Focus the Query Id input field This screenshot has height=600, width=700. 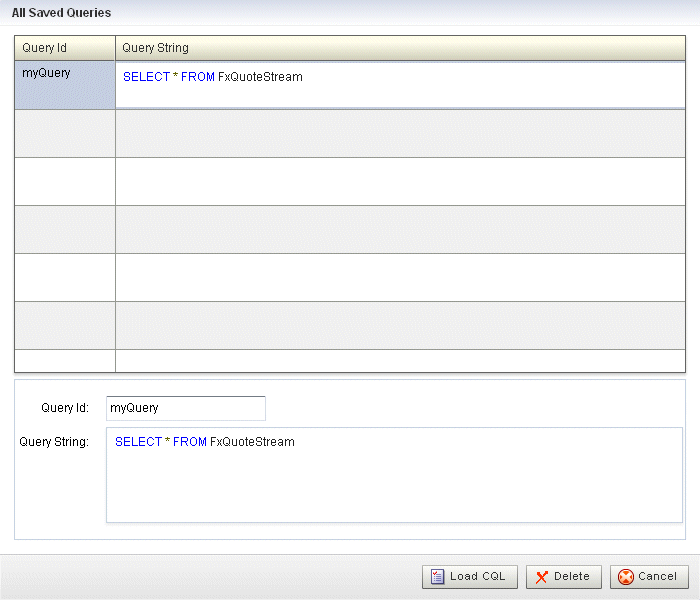pos(186,408)
